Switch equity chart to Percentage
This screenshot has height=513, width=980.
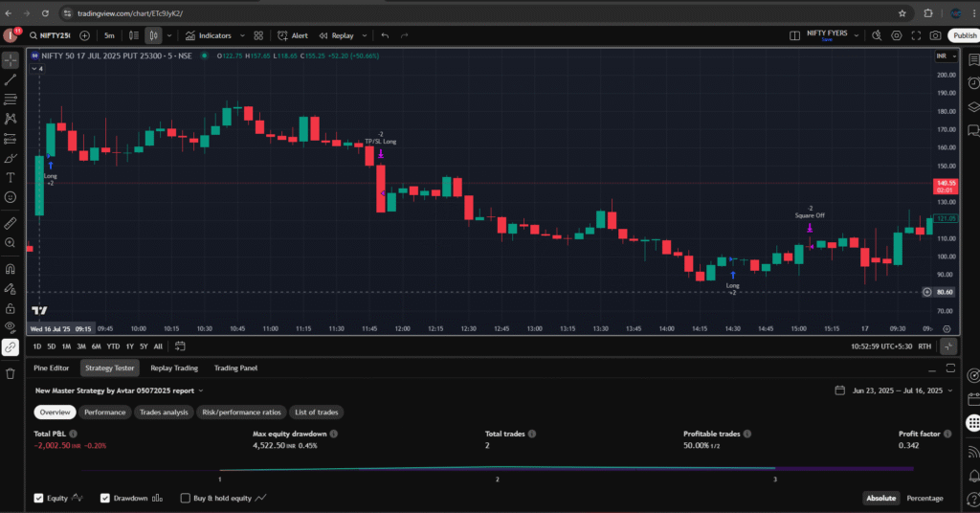[924, 498]
